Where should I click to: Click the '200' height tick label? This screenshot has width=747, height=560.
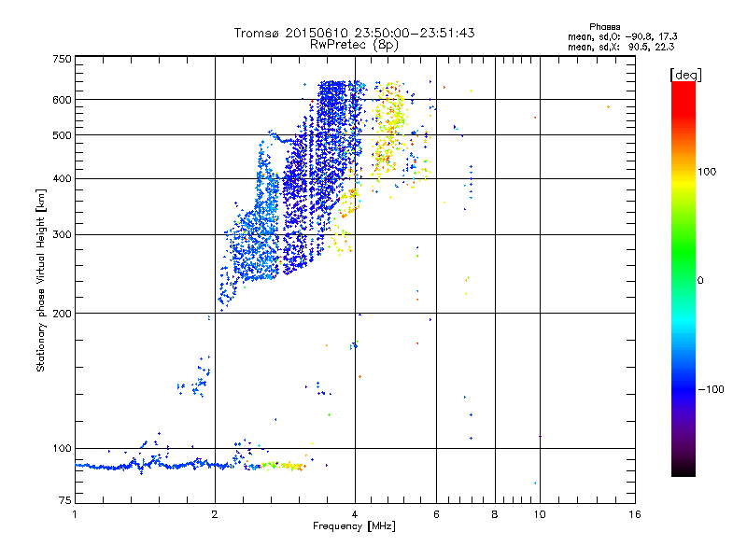point(63,314)
